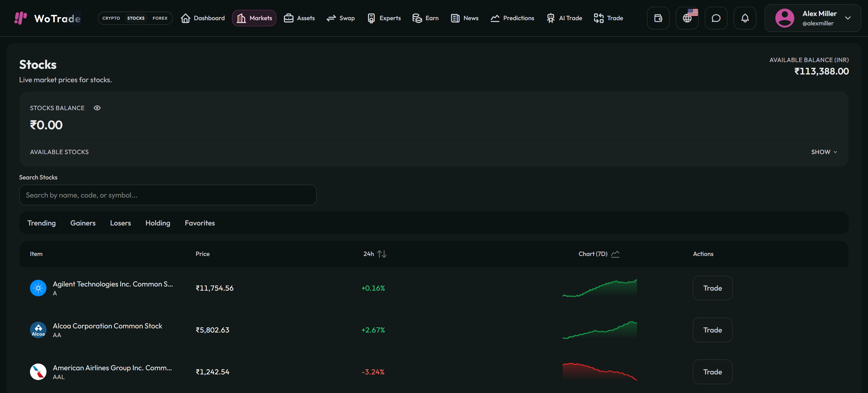
Task: Click the Alcoa Corporation logo
Action: coord(38,330)
